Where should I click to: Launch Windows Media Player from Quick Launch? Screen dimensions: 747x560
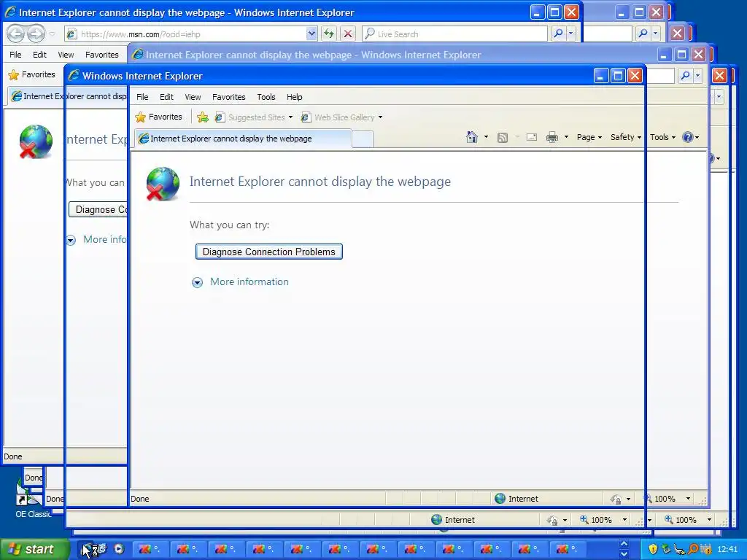click(119, 549)
